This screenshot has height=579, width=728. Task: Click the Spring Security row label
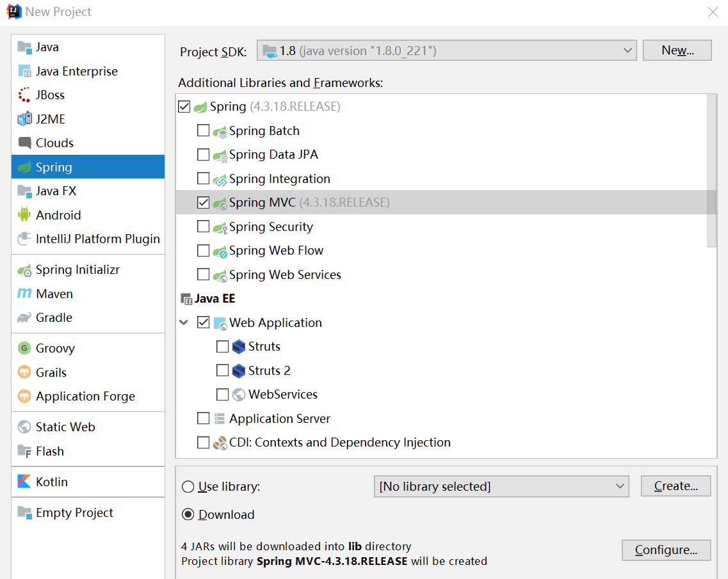coord(271,227)
